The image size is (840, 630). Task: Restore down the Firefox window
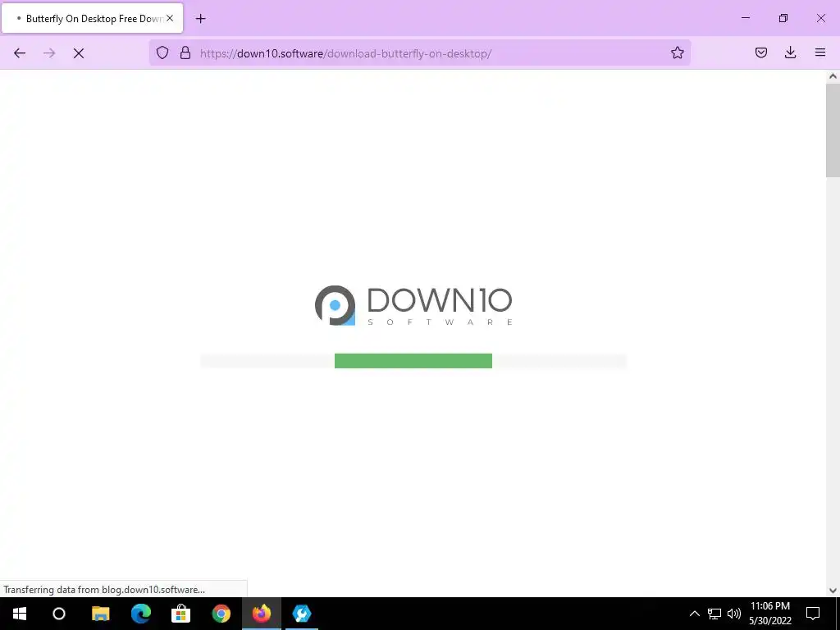[x=783, y=18]
